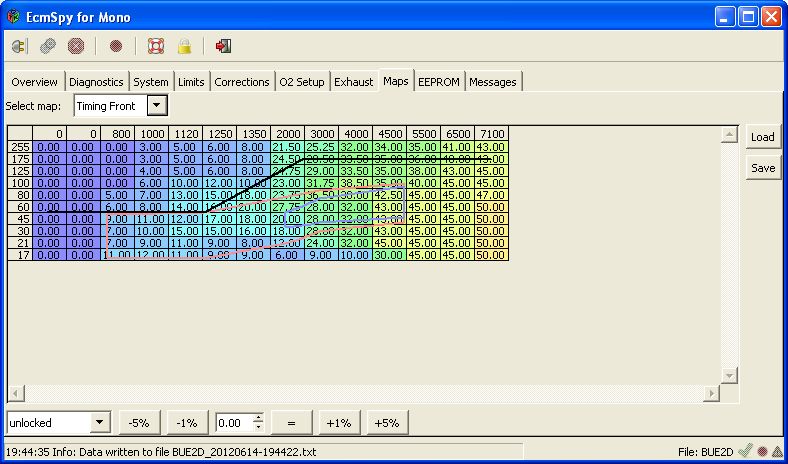Open the unlocked mode dropdown
The width and height of the screenshot is (788, 464).
99,423
